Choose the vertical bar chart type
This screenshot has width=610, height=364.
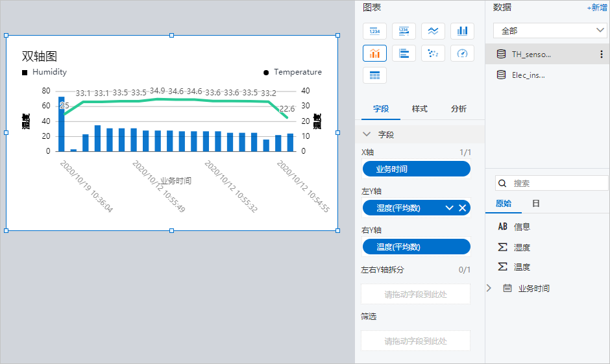tap(462, 31)
